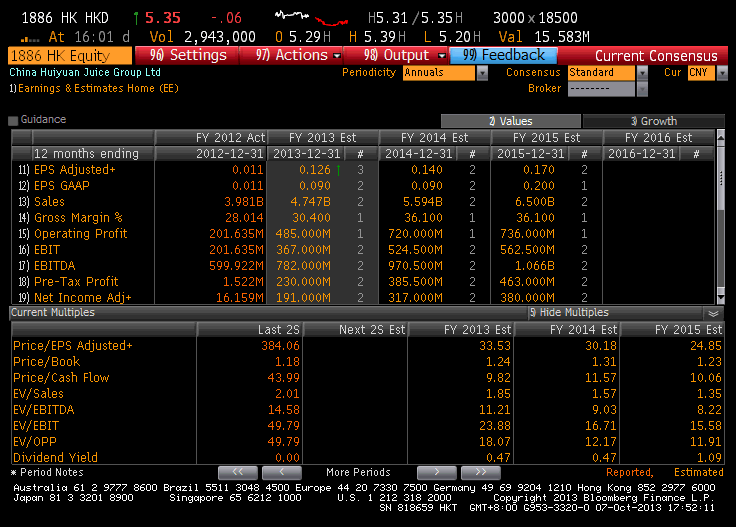The height and width of the screenshot is (527, 736).
Task: Click the estimates table scroll up arrow
Action: coord(721,137)
